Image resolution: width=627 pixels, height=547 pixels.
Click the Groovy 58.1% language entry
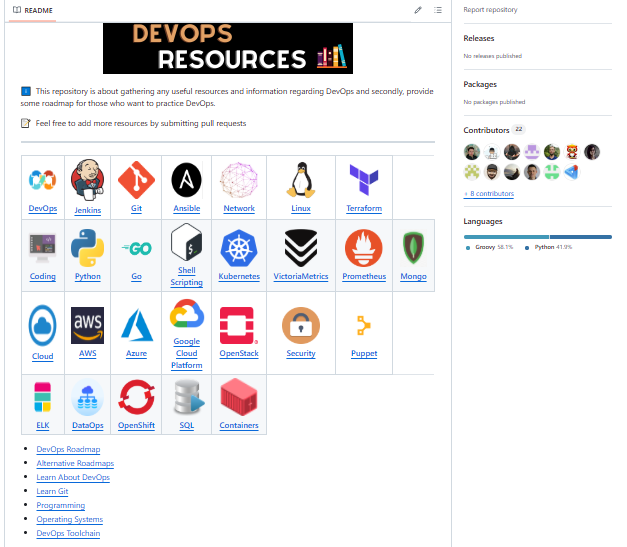pyautogui.click(x=489, y=247)
